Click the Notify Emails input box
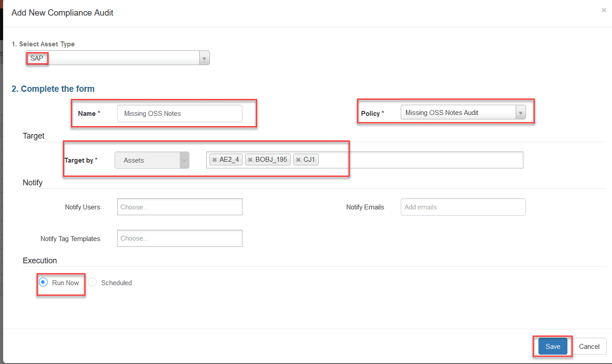Screen dimensions: 612x364 (463, 207)
